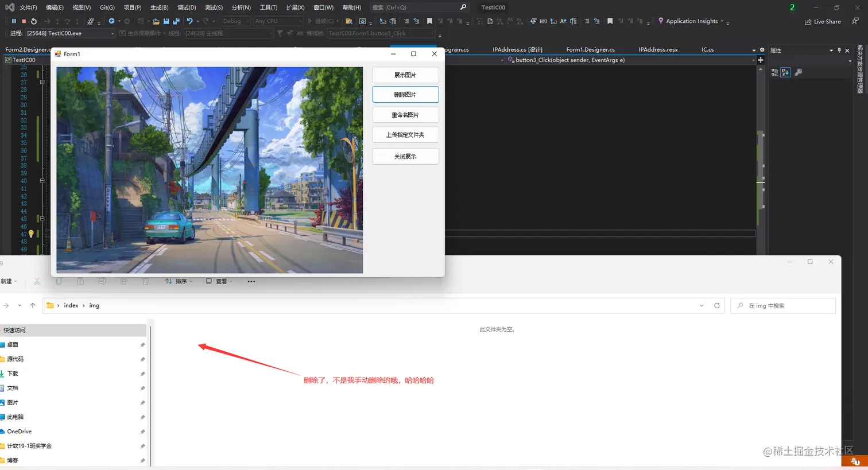This screenshot has height=470, width=868.
Task: Open the recent locations chevron in File Explorer
Action: 20,305
